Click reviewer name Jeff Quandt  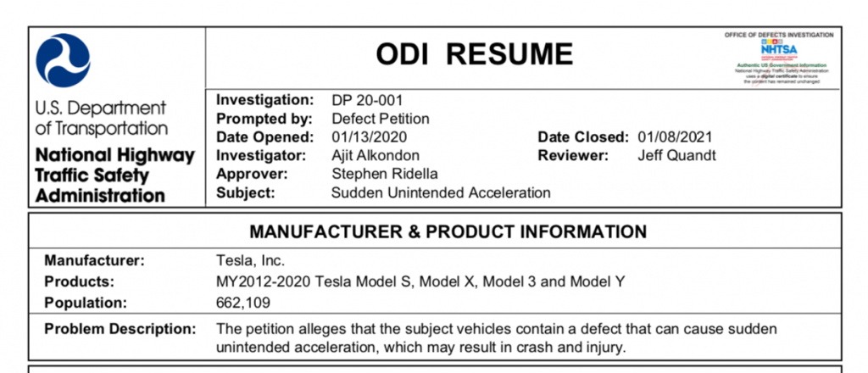pos(677,155)
